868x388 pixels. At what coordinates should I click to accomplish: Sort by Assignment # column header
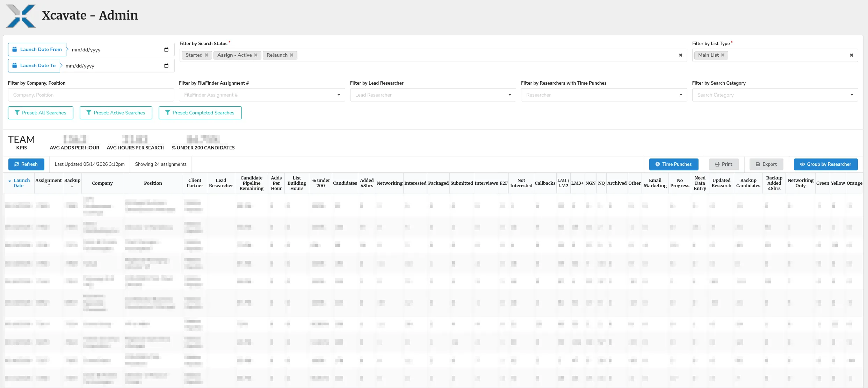coord(49,183)
